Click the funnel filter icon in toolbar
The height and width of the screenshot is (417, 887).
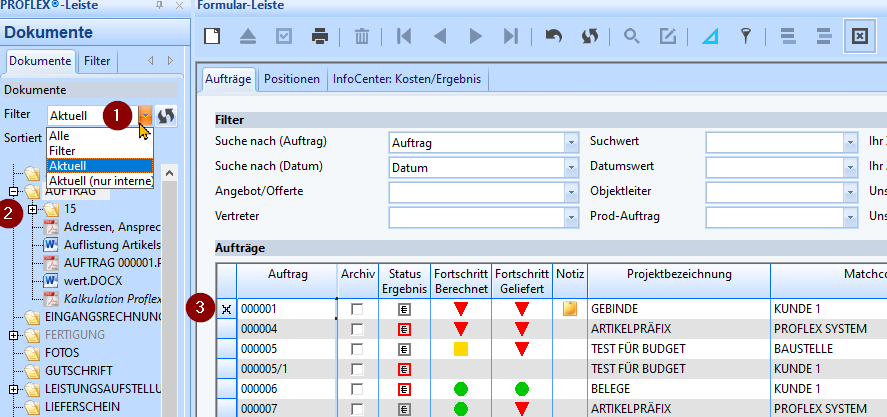[x=745, y=37]
